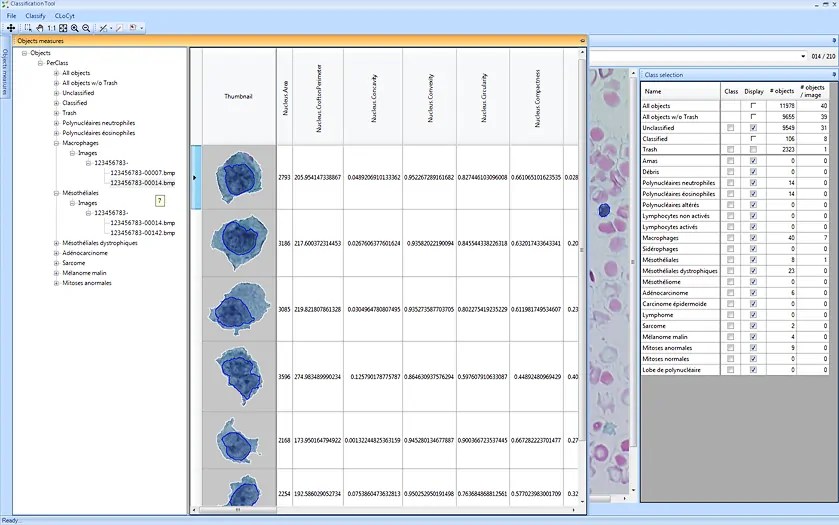Toggle Class checkbox for Adénocarcinome row

[x=730, y=293]
